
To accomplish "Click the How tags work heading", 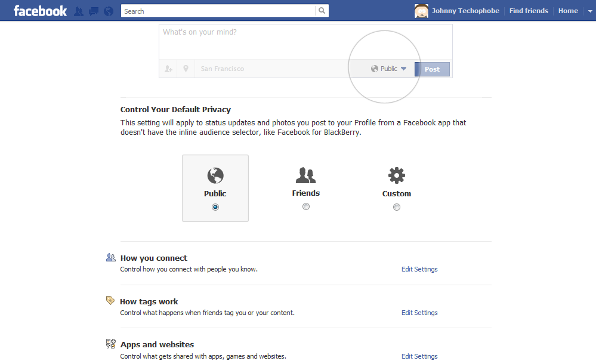I will pos(149,301).
